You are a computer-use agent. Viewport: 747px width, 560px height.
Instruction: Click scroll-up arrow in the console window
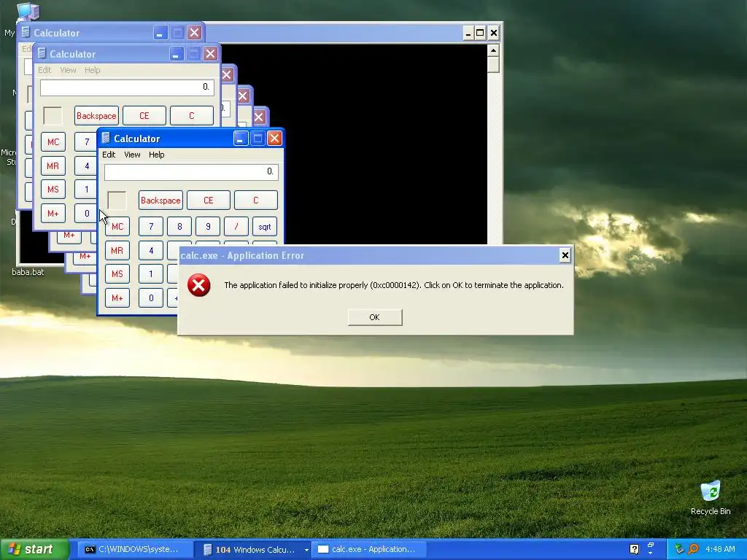tap(494, 50)
